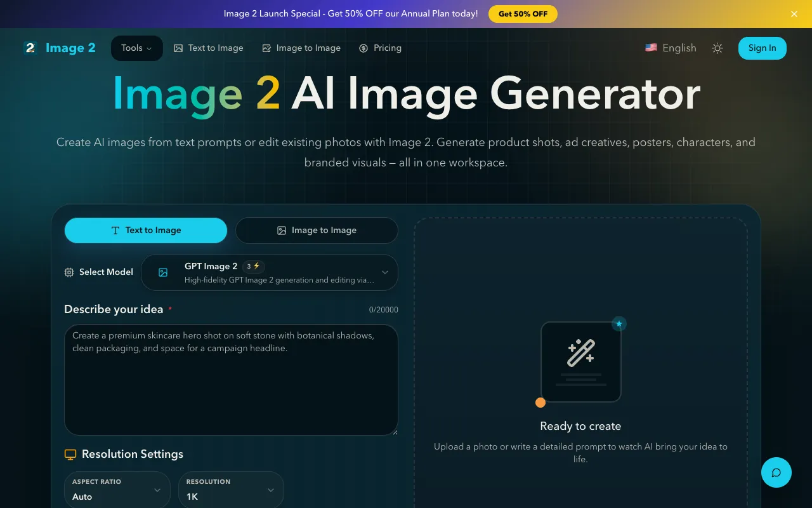Viewport: 812px width, 508px height.
Task: Click the Image 2 logo icon
Action: coord(30,48)
